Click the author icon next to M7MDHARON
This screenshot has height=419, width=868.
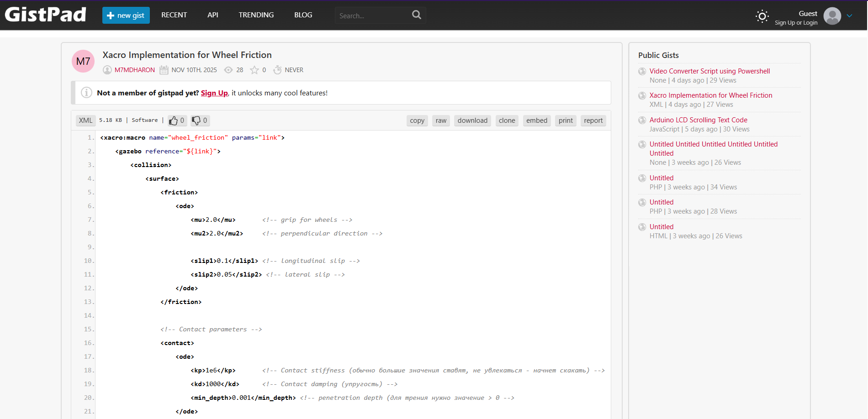click(x=107, y=69)
